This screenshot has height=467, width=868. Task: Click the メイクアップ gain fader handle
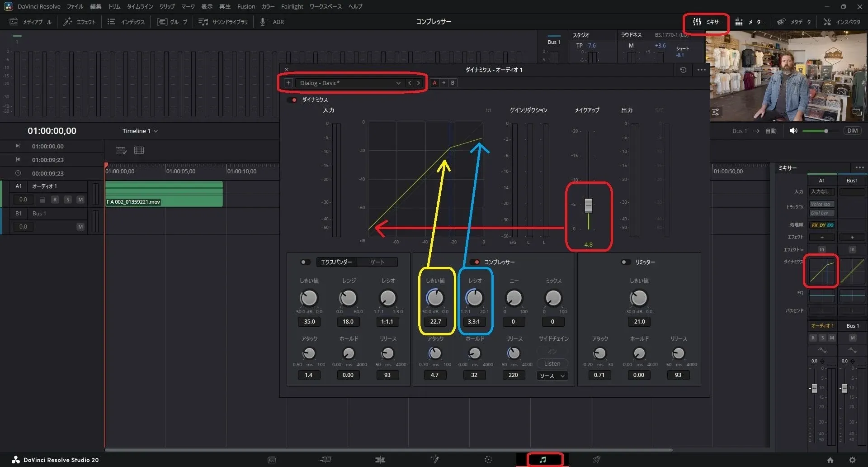pos(589,205)
